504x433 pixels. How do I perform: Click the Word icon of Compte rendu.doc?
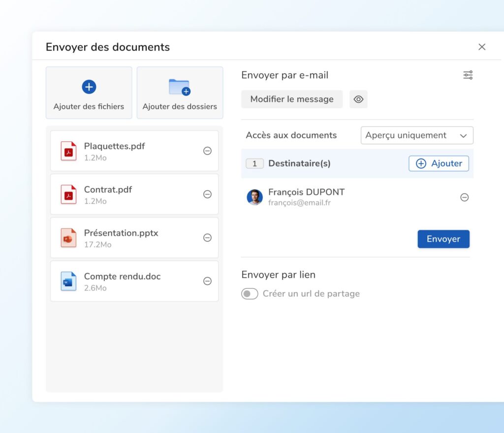[x=68, y=281]
